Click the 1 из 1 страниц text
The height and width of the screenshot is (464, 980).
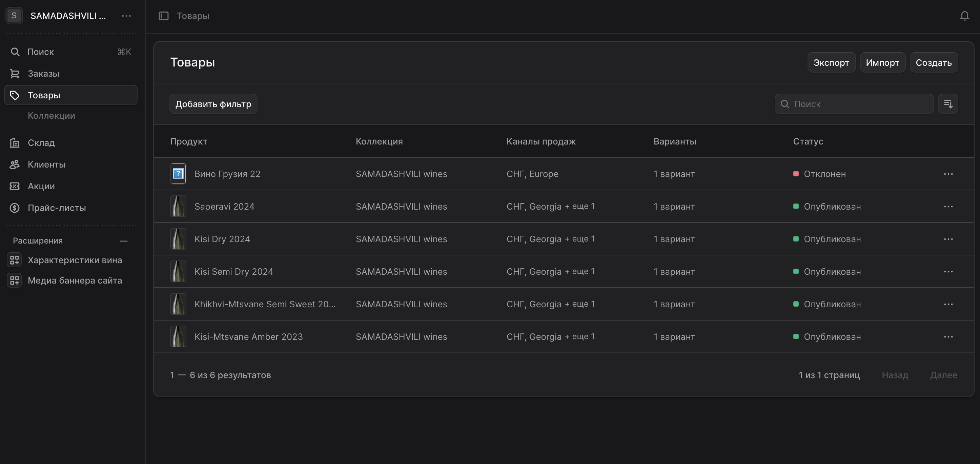(x=829, y=375)
